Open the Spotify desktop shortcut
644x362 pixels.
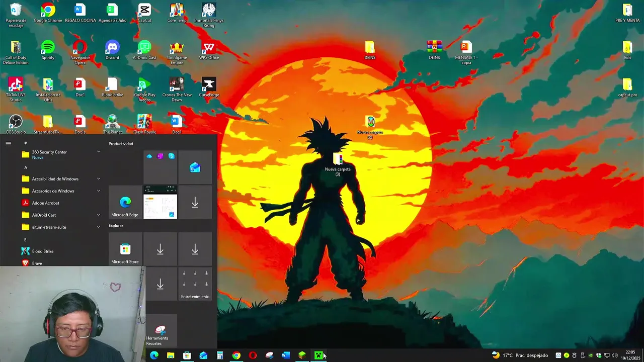48,50
